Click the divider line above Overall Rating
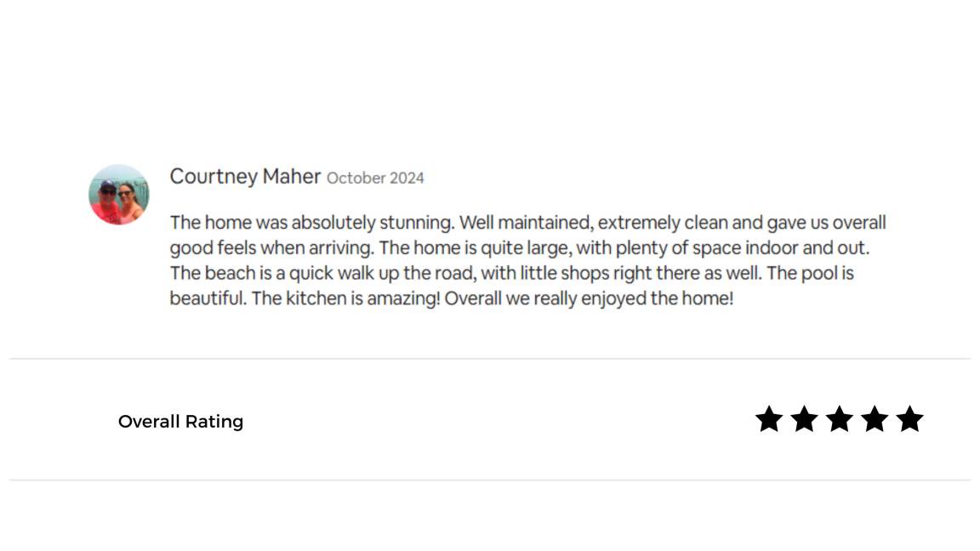The width and height of the screenshot is (980, 551). [x=490, y=359]
